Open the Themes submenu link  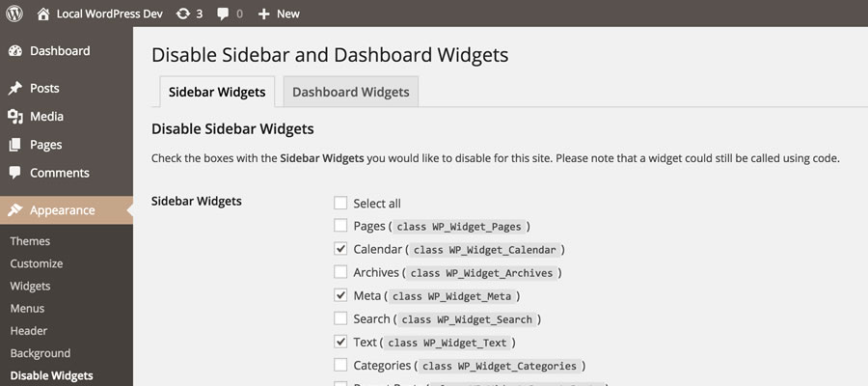click(30, 241)
